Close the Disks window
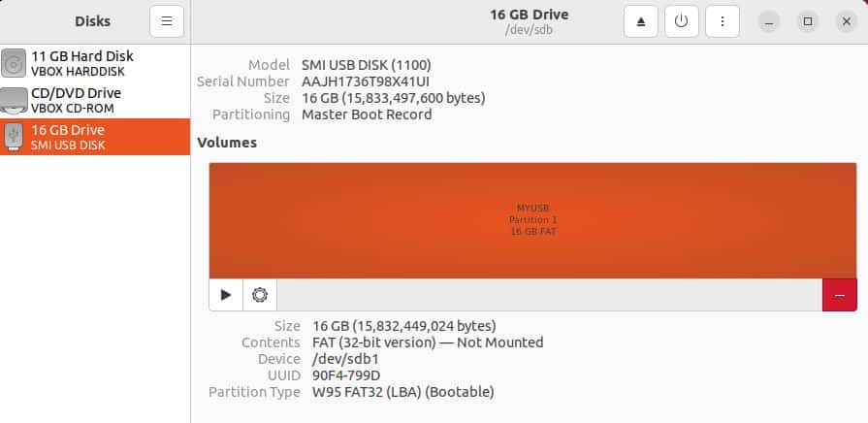The image size is (868, 423). tap(846, 21)
